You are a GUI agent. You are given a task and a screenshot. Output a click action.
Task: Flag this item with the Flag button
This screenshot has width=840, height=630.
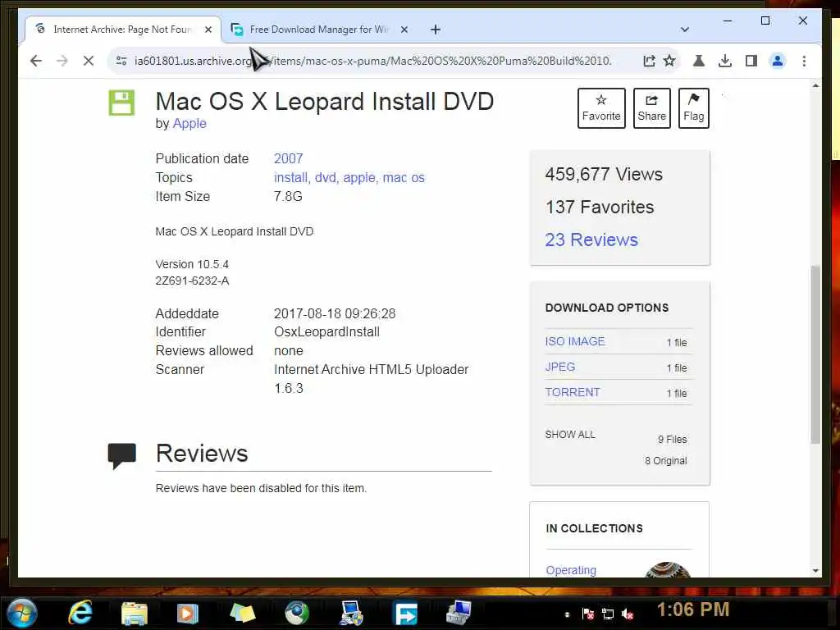point(693,108)
